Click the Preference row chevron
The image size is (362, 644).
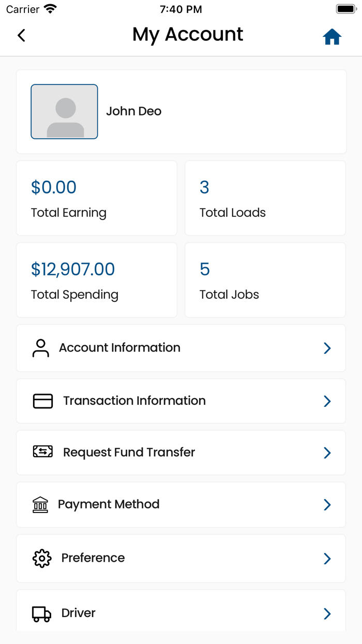point(327,559)
